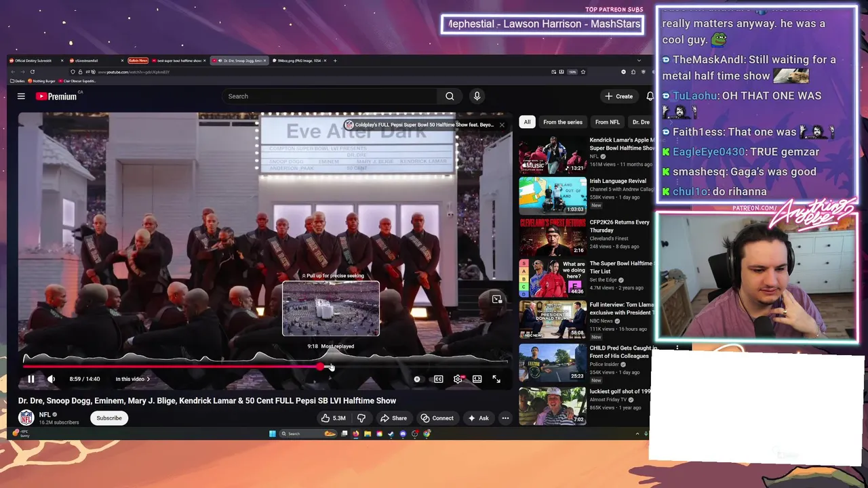Image resolution: width=868 pixels, height=488 pixels.
Task: Open suggested Coldplay Halftime Show card
Action: tap(419, 125)
